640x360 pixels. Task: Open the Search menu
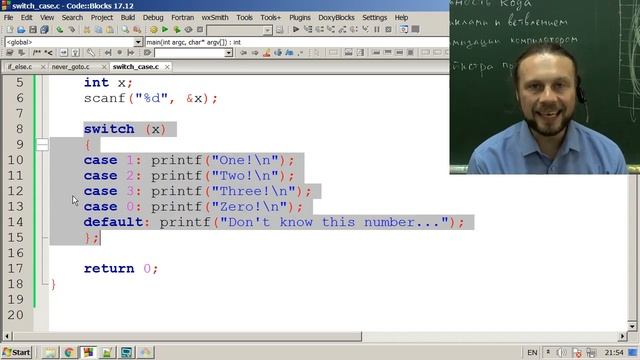point(72,18)
